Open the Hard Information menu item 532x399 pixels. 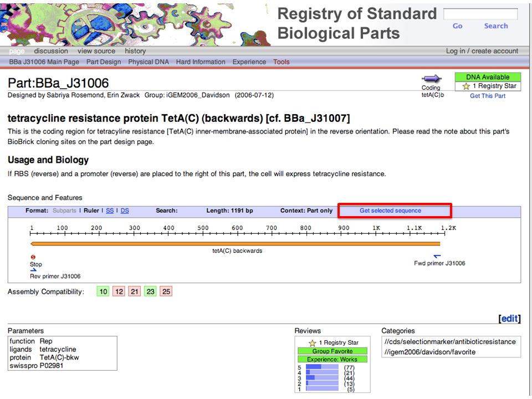201,62
